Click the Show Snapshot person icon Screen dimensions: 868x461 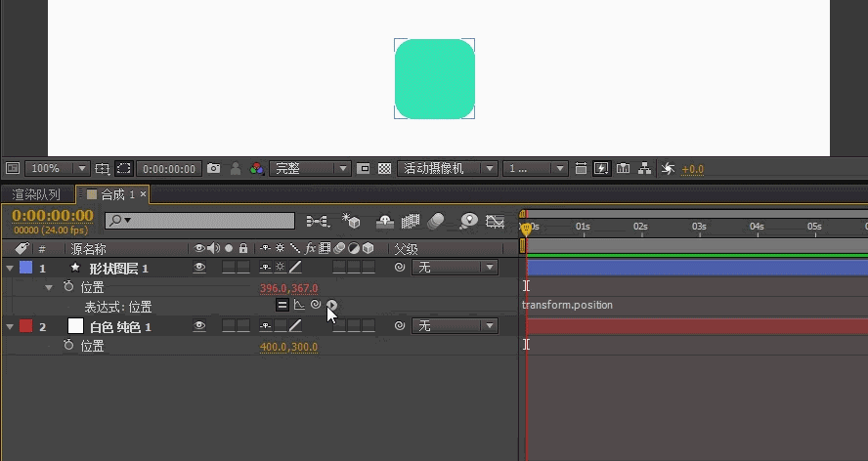[x=236, y=168]
